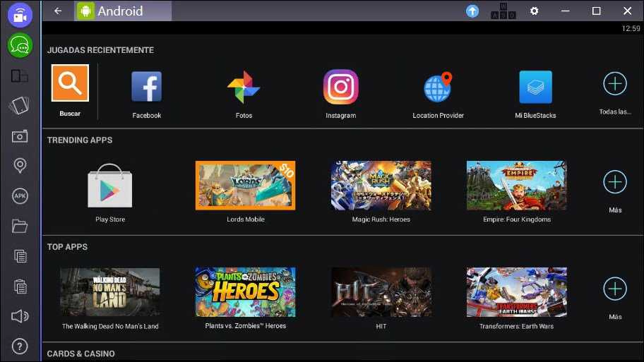Click the TRENDING APPS heading
Viewport: 644px width, 362px height.
point(80,140)
